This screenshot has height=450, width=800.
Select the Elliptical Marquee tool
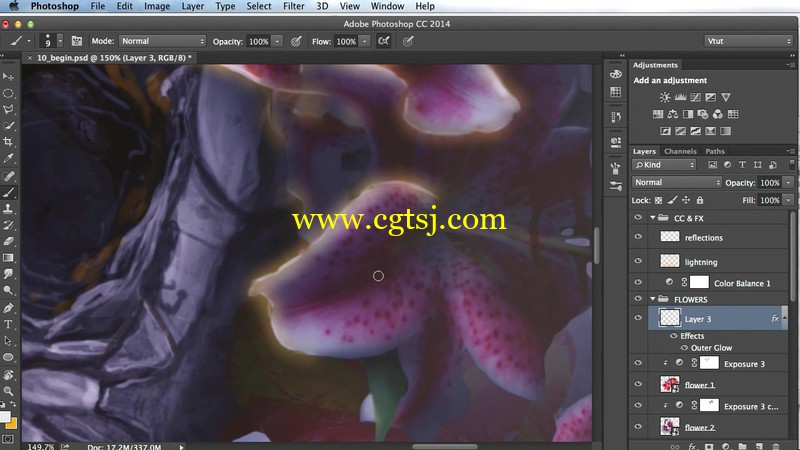coord(8,93)
